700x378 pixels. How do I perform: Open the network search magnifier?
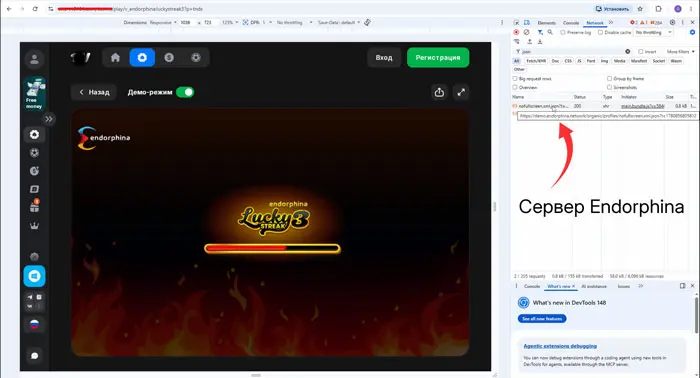point(550,32)
